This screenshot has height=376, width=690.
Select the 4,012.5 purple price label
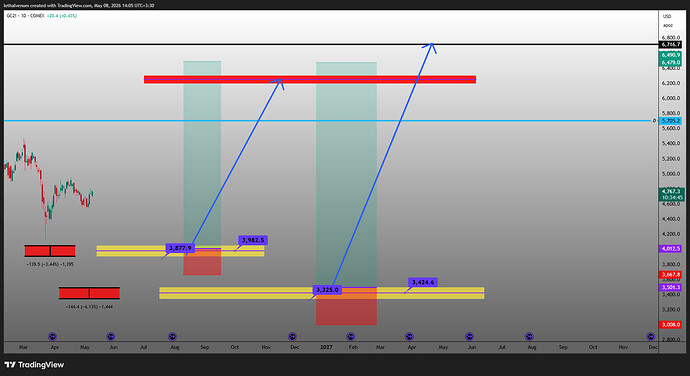(671, 249)
